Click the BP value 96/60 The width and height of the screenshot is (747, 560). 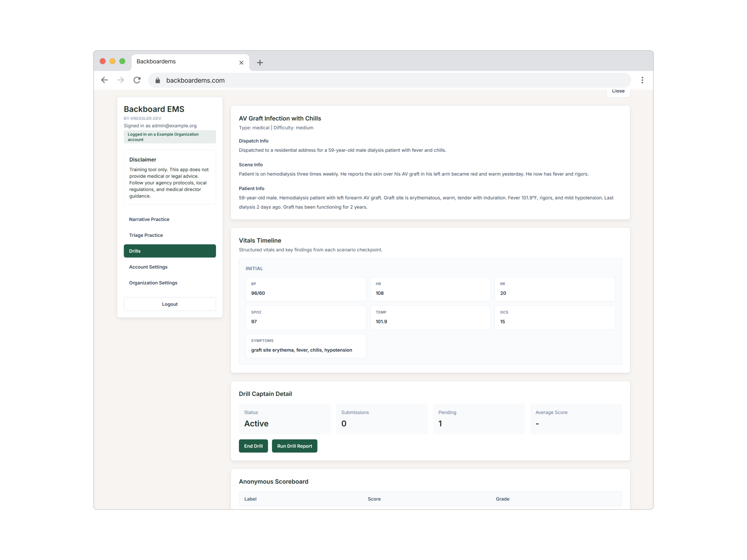coord(258,293)
